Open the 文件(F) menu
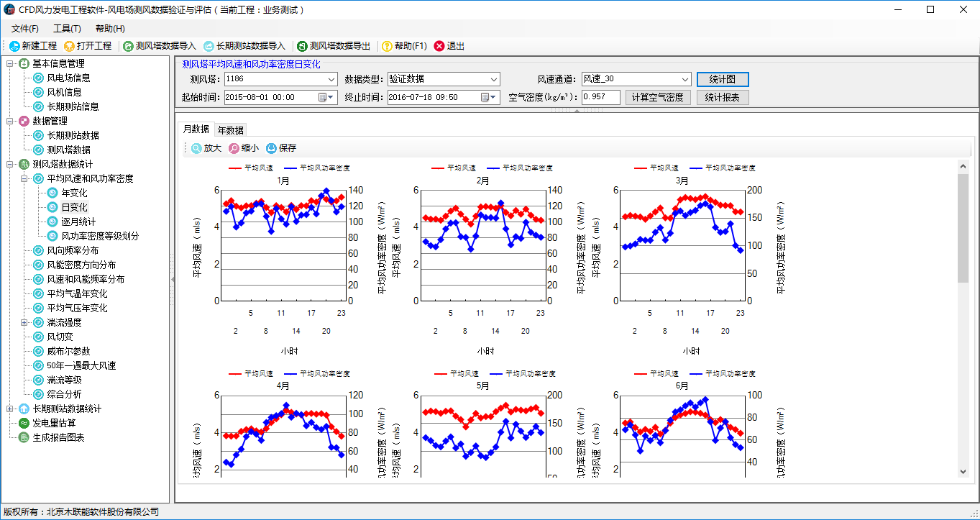This screenshot has width=980, height=520. tap(25, 28)
